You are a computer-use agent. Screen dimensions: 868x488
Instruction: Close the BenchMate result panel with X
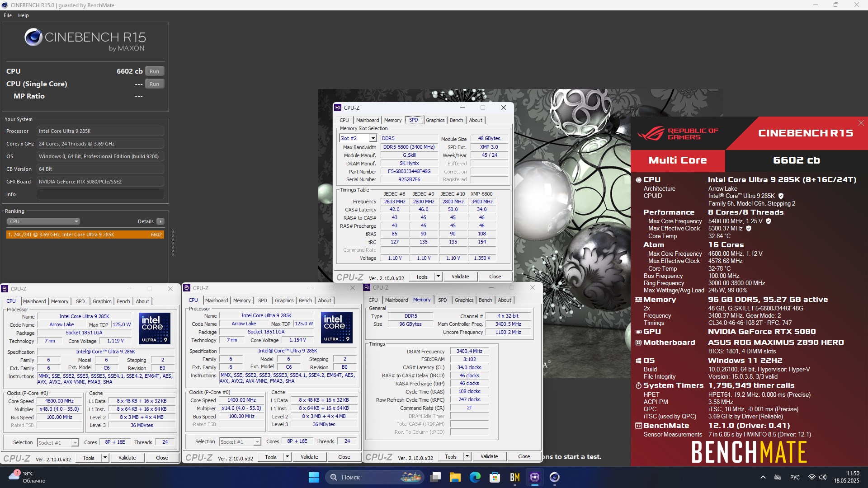point(861,123)
